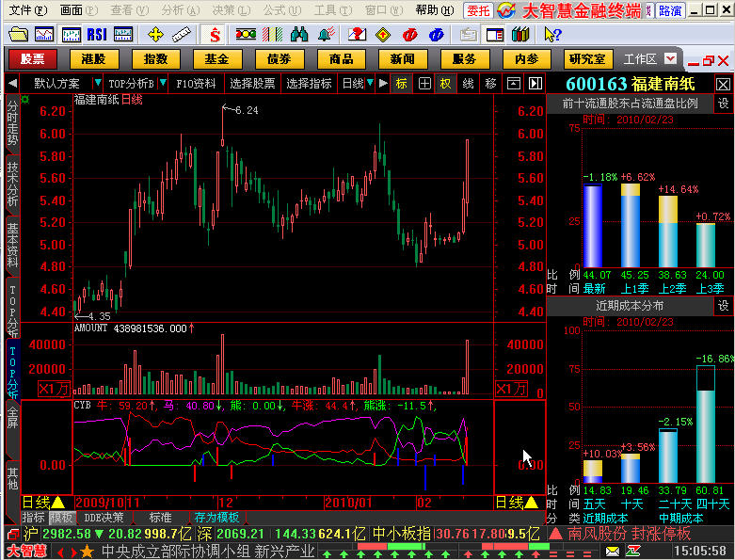Click the help pointer question icon

(552, 35)
